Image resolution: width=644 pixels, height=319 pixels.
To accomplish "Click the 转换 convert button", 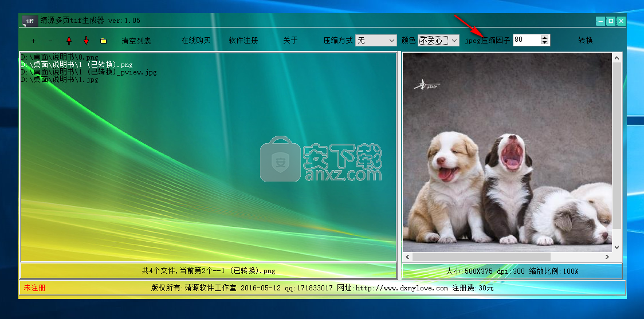I will coord(586,40).
